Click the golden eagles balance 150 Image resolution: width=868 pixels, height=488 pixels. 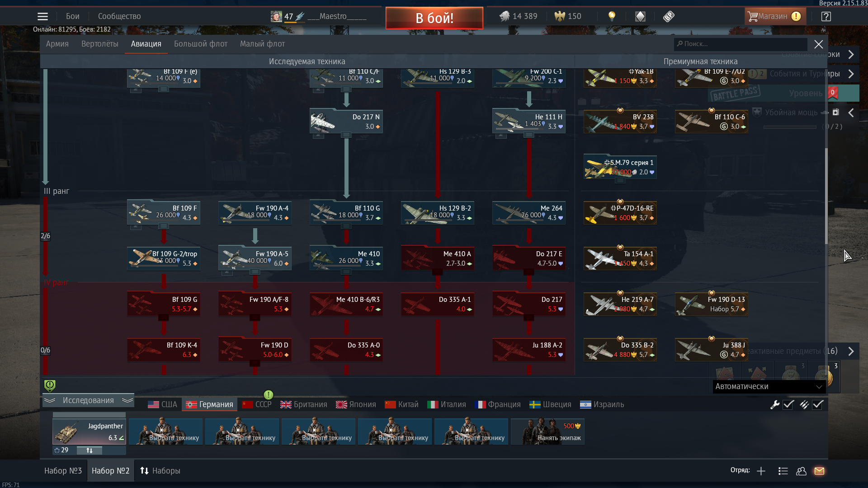[568, 16]
